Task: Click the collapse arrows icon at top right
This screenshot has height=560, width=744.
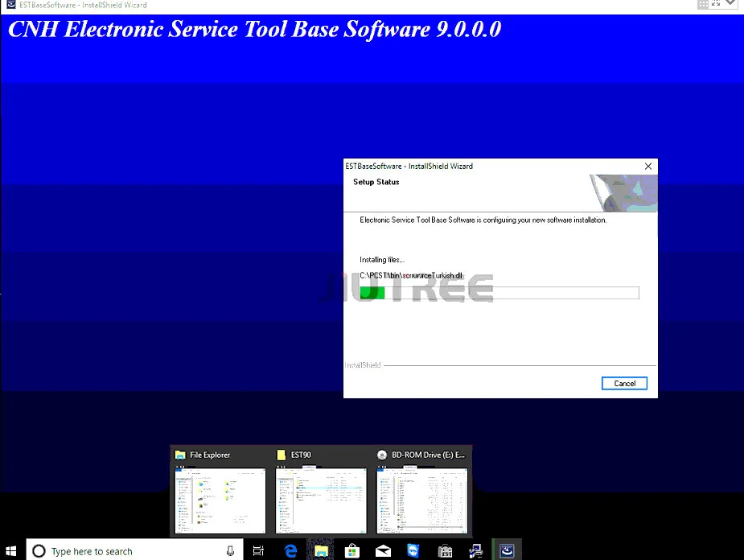Action: 716,3
